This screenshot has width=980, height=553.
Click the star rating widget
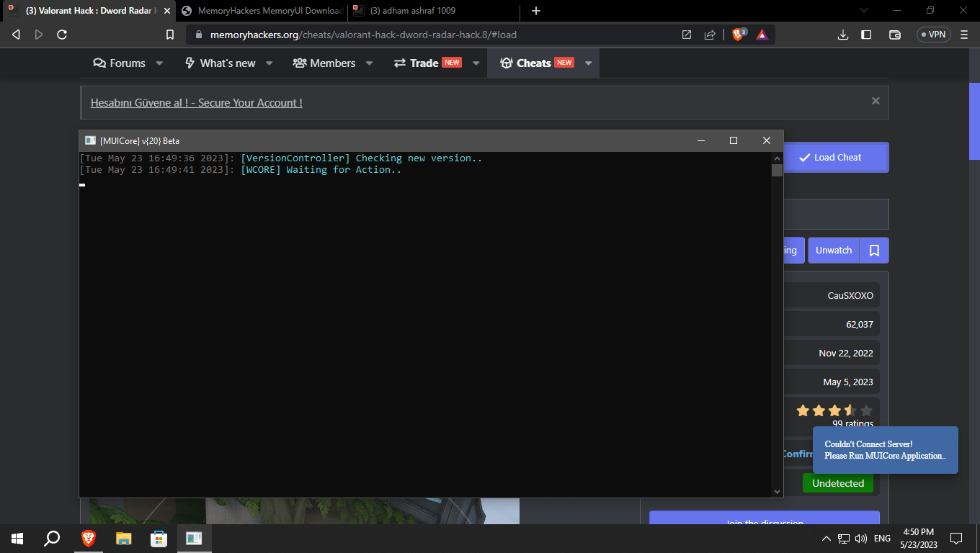(834, 411)
